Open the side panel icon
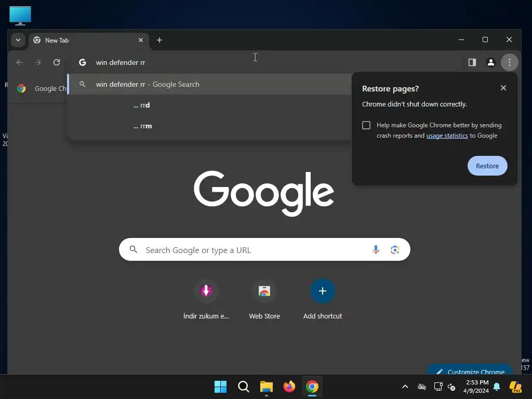Image resolution: width=532 pixels, height=399 pixels. [472, 62]
